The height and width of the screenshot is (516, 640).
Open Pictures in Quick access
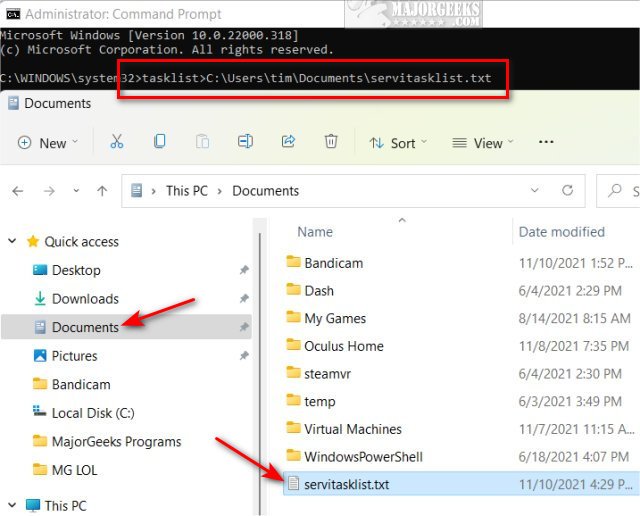tap(75, 356)
